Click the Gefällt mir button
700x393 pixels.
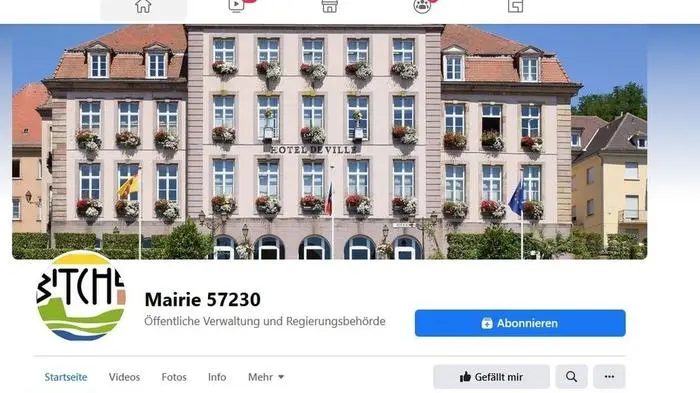(492, 376)
